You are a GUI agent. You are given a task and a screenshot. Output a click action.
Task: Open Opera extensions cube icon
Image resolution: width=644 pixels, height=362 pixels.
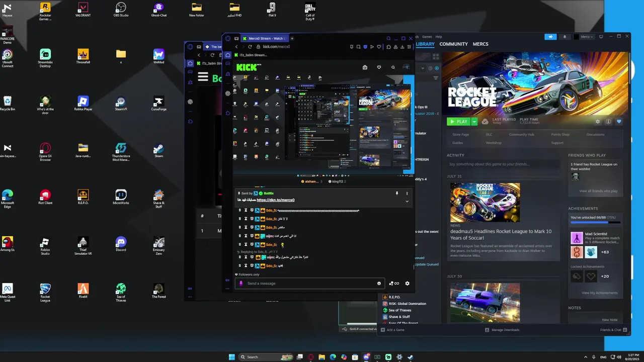tap(389, 47)
